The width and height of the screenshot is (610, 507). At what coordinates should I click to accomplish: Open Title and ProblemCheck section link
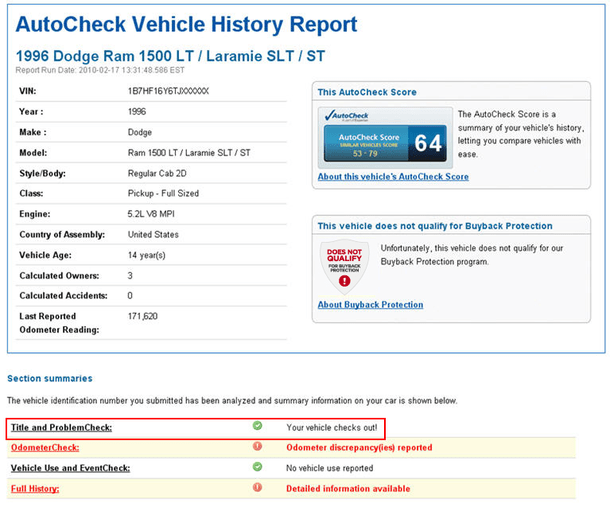[61, 428]
